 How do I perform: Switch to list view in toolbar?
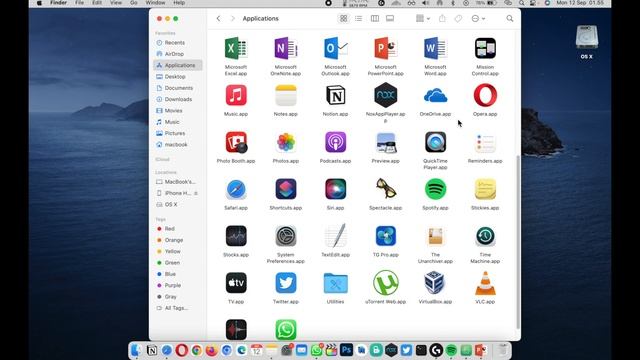[x=358, y=18]
